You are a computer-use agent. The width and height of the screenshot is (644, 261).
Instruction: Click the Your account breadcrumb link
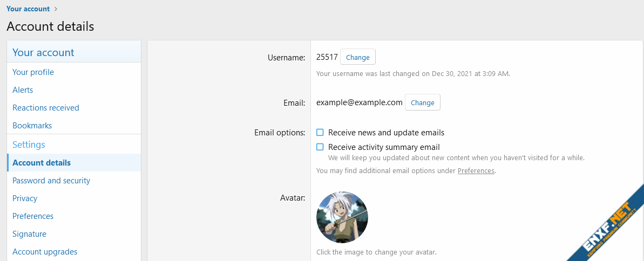28,9
